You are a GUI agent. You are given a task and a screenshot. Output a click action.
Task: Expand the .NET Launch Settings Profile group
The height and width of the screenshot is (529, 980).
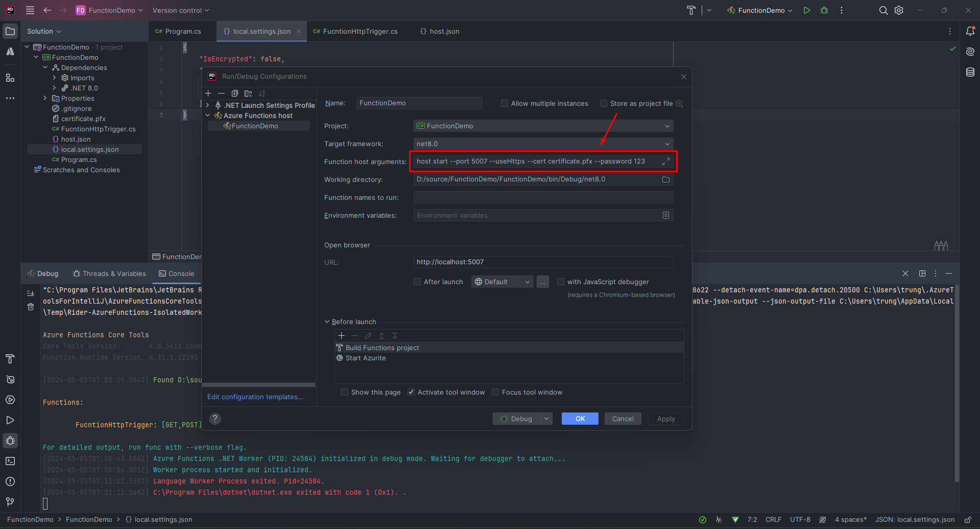(x=207, y=105)
